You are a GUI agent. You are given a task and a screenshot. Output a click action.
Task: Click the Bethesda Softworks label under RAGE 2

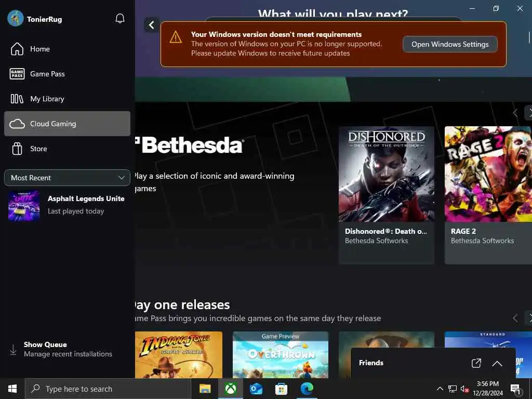[x=482, y=241]
